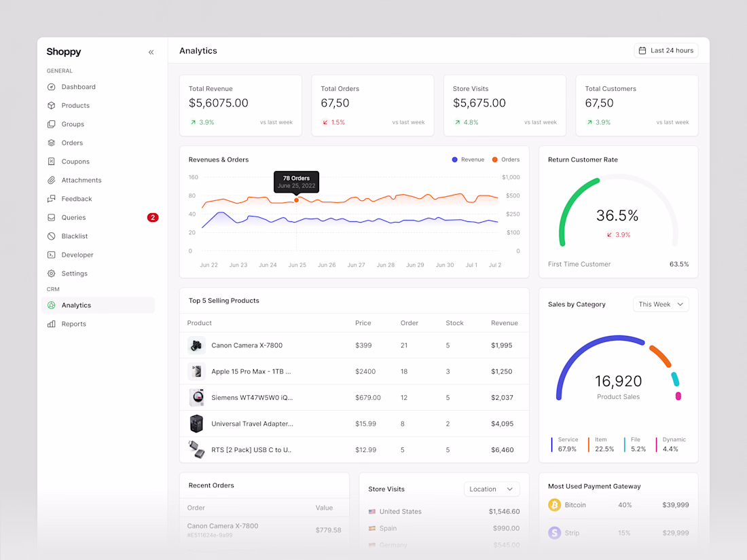Click Canon Camera X-7800 in Recent Orders
Image resolution: width=747 pixels, height=560 pixels.
pyautogui.click(x=223, y=525)
